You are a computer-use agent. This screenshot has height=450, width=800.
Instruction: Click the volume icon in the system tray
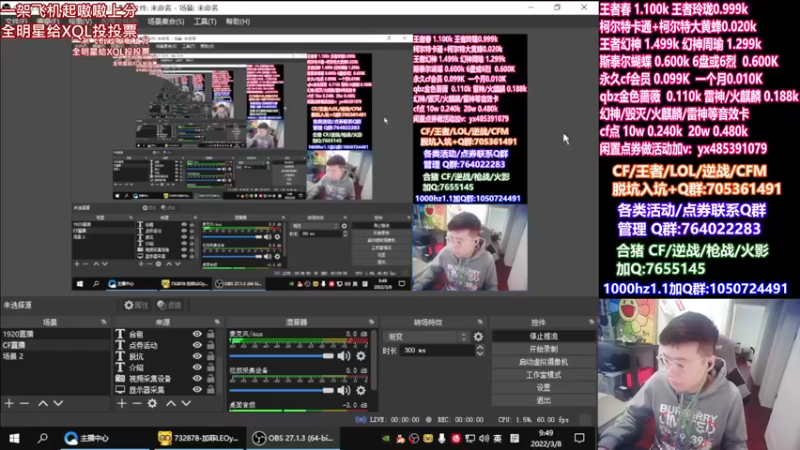[484, 438]
